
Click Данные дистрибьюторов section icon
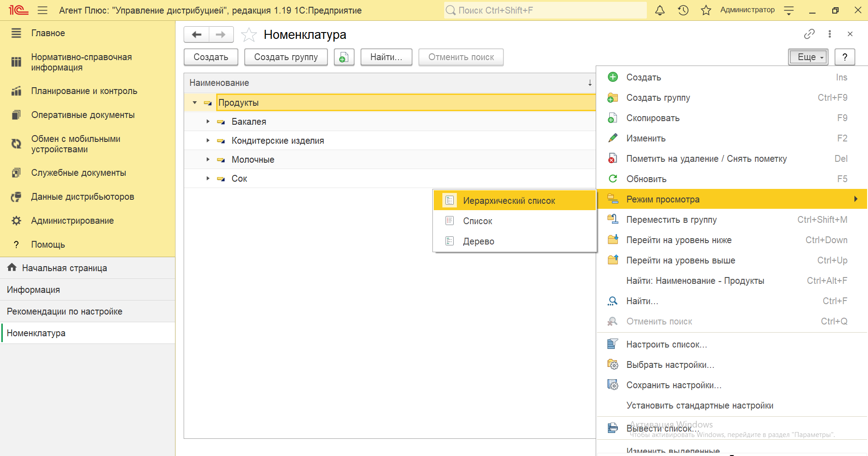pos(16,197)
